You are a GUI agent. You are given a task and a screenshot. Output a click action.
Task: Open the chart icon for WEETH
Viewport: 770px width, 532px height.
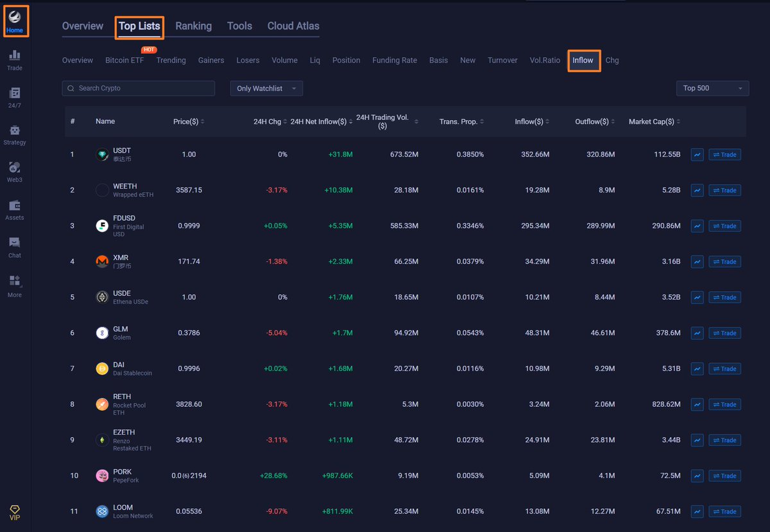(x=697, y=190)
